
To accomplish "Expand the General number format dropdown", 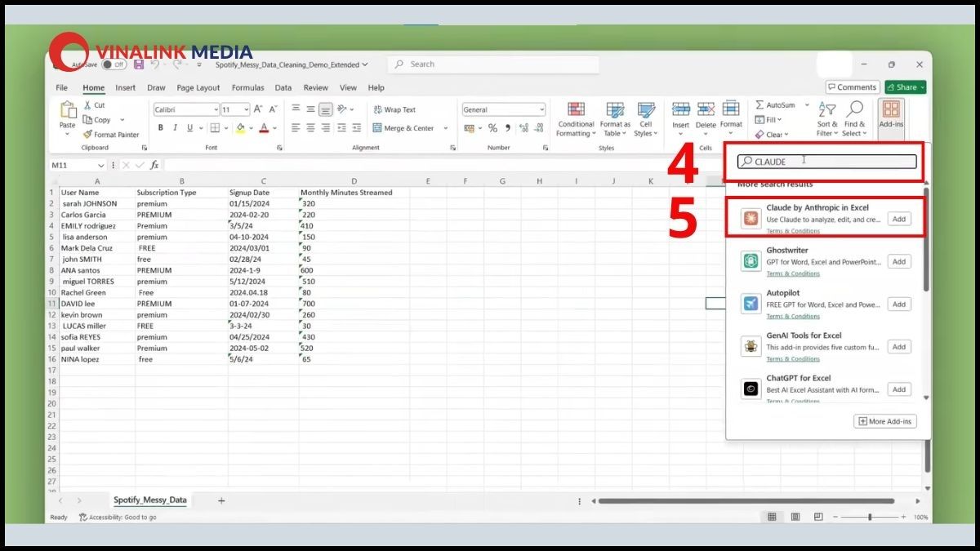I will click(x=541, y=109).
